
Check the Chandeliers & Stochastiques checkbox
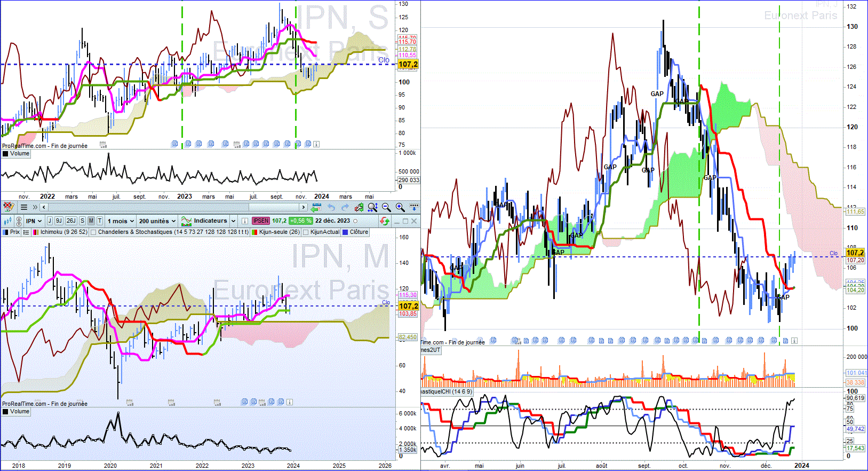93,232
